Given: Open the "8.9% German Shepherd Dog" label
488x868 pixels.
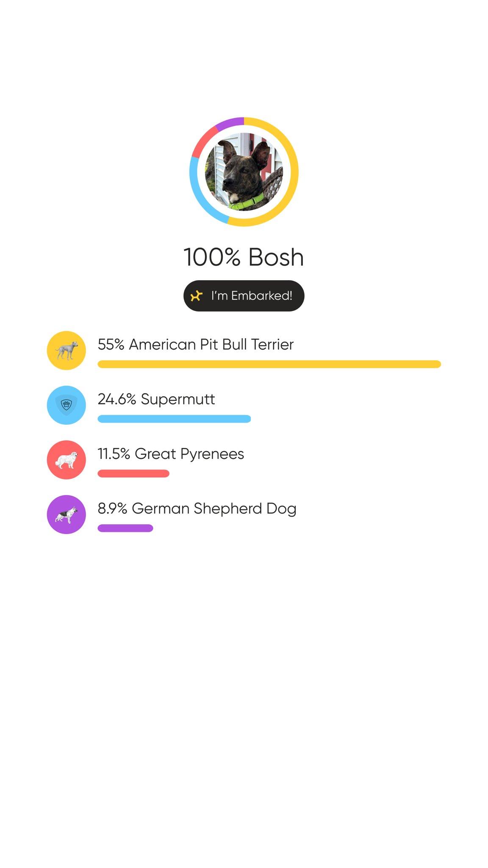Looking at the screenshot, I should [197, 509].
